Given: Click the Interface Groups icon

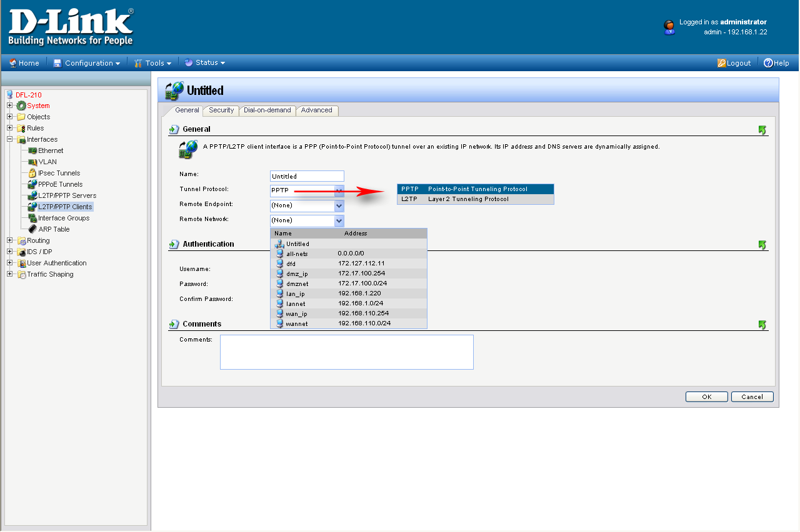Looking at the screenshot, I should click(x=32, y=218).
